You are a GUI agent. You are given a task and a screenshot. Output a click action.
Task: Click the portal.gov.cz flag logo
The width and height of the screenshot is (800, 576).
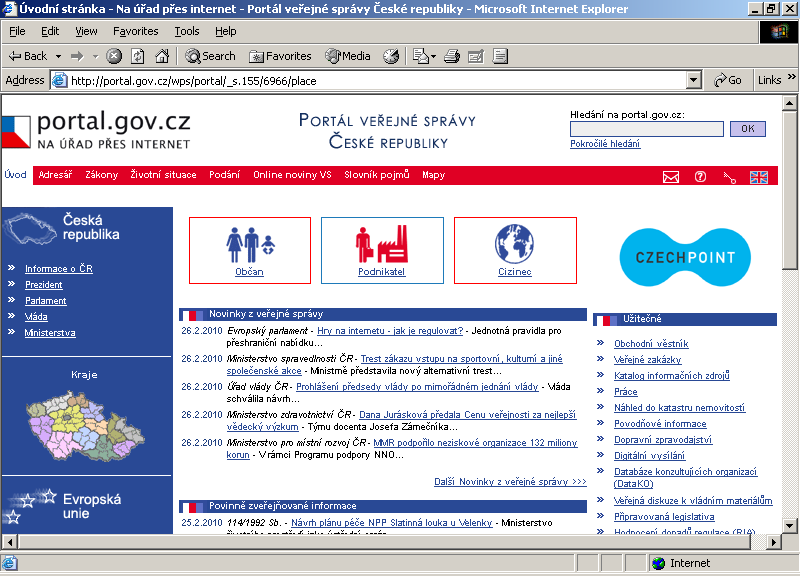[x=16, y=132]
